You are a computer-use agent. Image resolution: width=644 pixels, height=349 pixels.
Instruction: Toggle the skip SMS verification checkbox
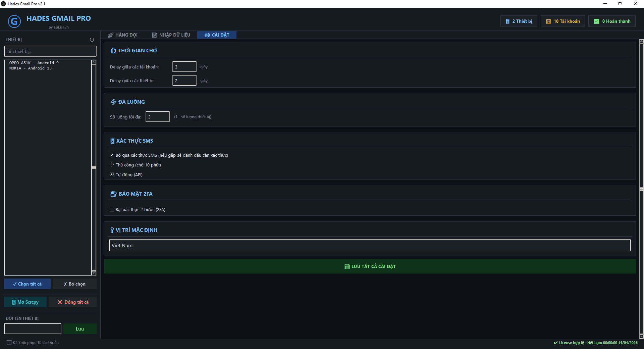(112, 155)
